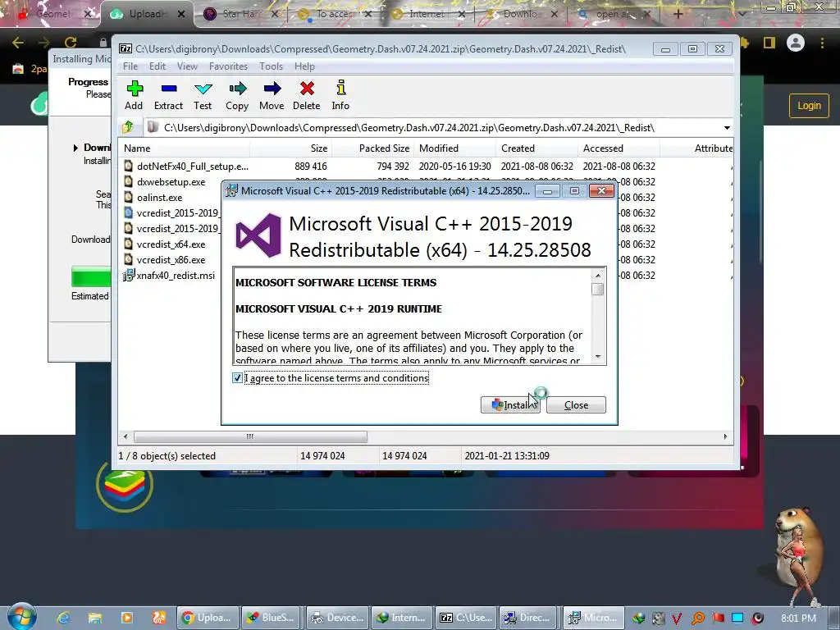Click the green progress bar in the installer window
The image size is (840, 630).
91,276
